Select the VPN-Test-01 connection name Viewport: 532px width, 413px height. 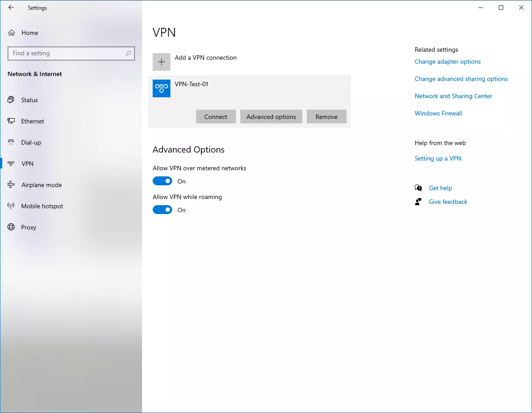click(192, 84)
